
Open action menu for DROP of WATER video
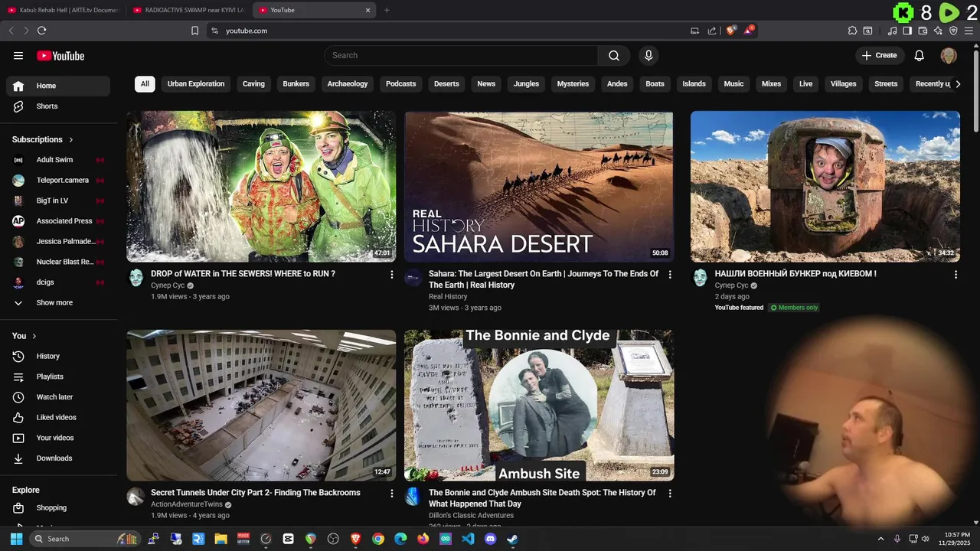pyautogui.click(x=392, y=274)
